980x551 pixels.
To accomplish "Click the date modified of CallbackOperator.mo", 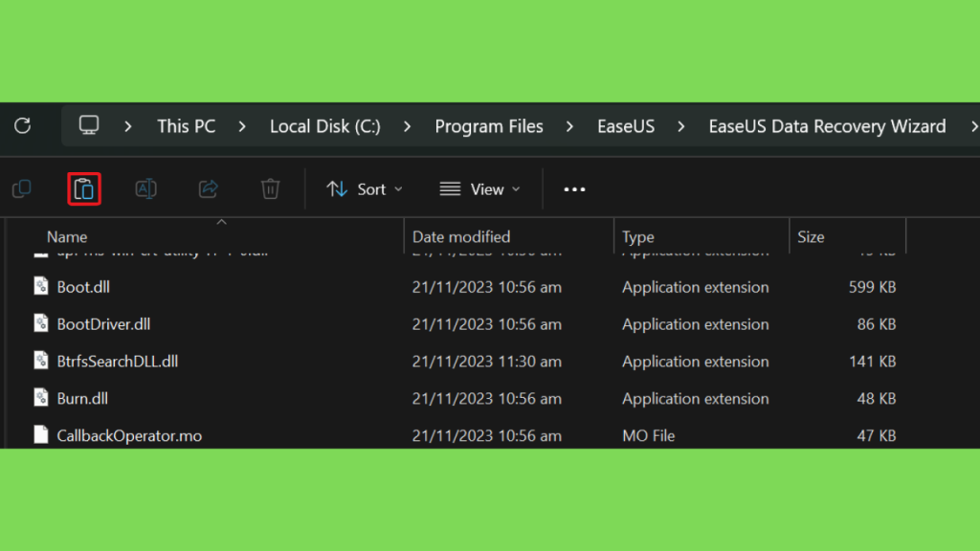I will point(486,435).
